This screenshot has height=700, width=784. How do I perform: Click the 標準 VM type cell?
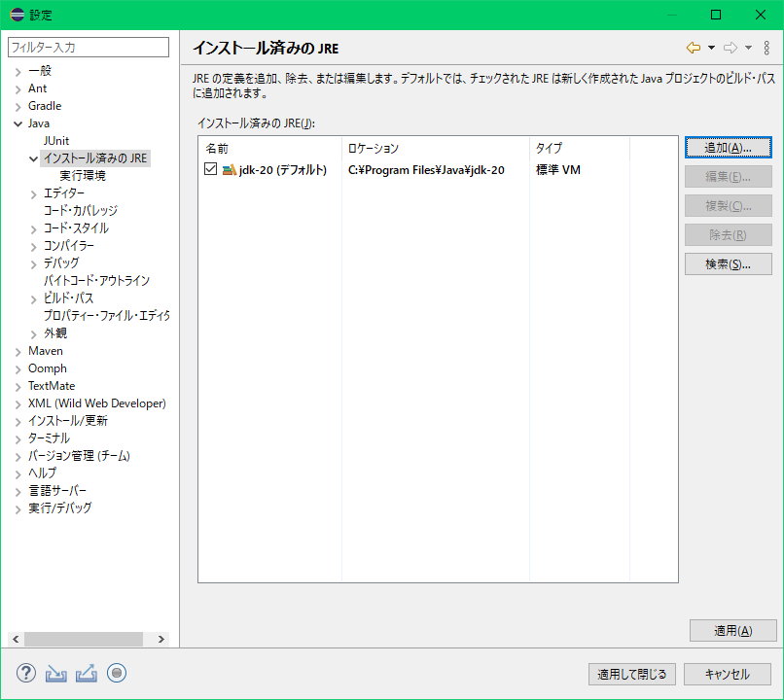pyautogui.click(x=558, y=170)
